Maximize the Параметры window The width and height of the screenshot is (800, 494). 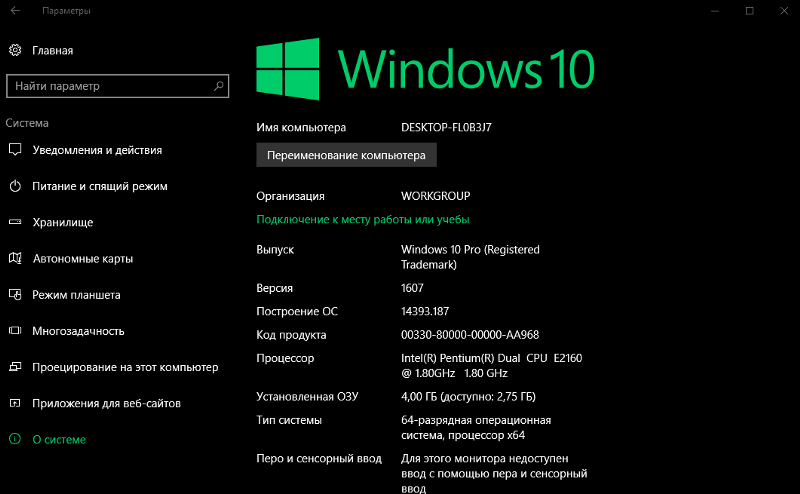749,11
